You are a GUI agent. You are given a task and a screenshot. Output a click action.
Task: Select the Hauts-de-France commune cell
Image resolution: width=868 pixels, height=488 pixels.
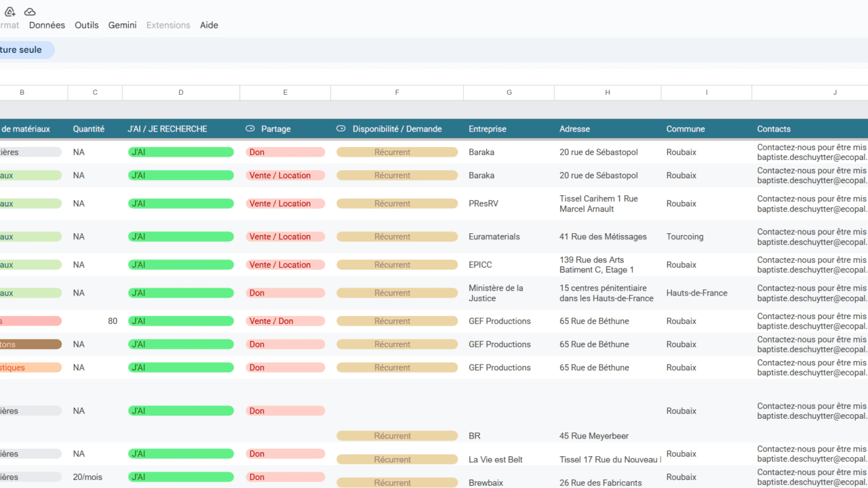pos(707,293)
